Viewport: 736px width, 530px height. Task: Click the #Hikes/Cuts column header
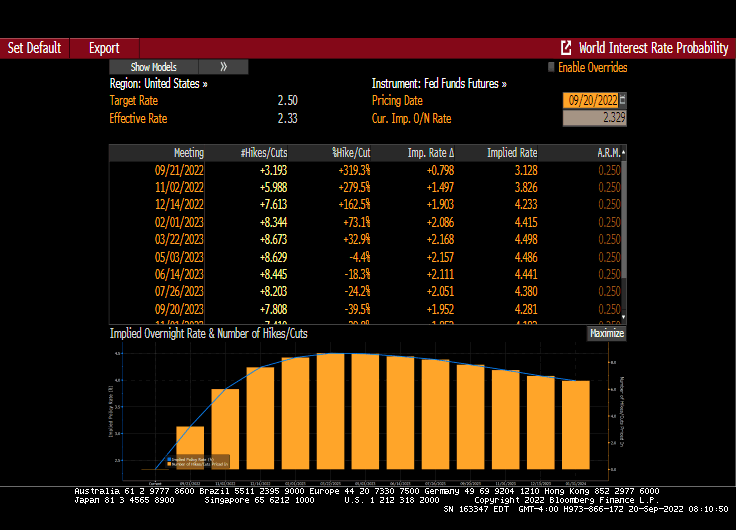click(265, 153)
